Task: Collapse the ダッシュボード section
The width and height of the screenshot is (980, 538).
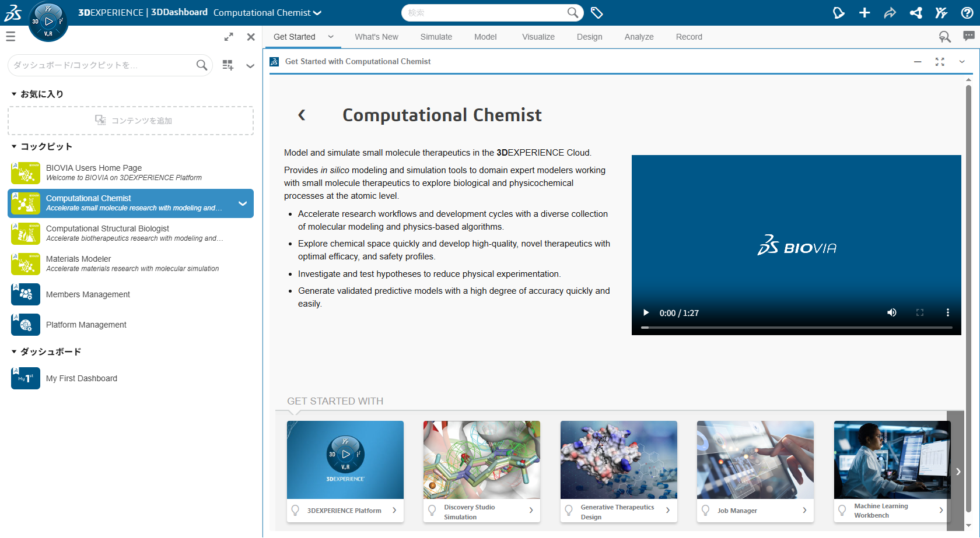Action: pyautogui.click(x=14, y=351)
